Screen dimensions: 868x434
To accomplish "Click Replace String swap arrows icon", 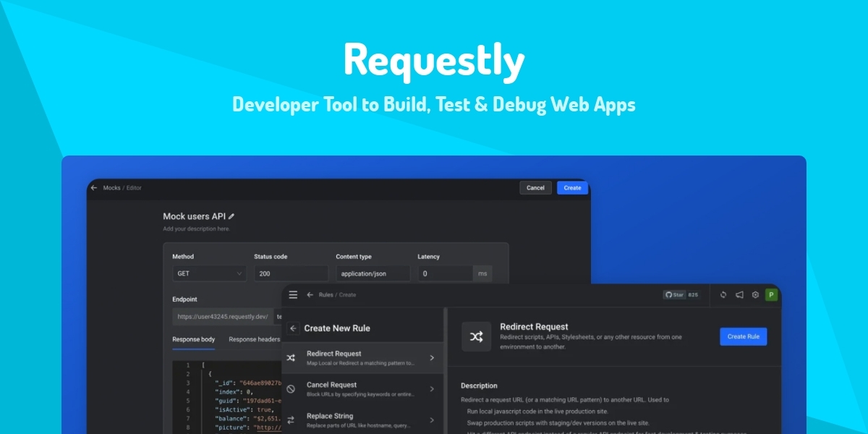I will 291,420.
